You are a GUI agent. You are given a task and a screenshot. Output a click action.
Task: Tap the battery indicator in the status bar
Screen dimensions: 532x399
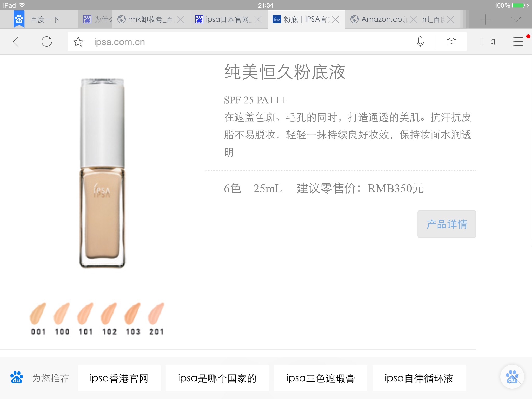click(519, 5)
